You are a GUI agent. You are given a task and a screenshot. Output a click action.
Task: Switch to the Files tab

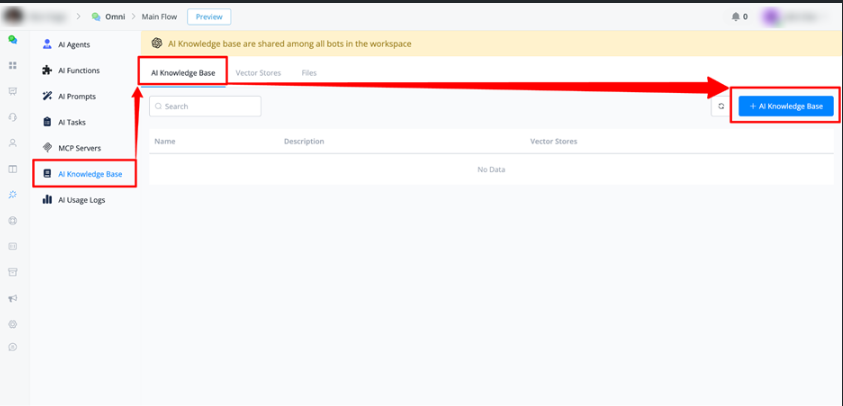pos(309,73)
